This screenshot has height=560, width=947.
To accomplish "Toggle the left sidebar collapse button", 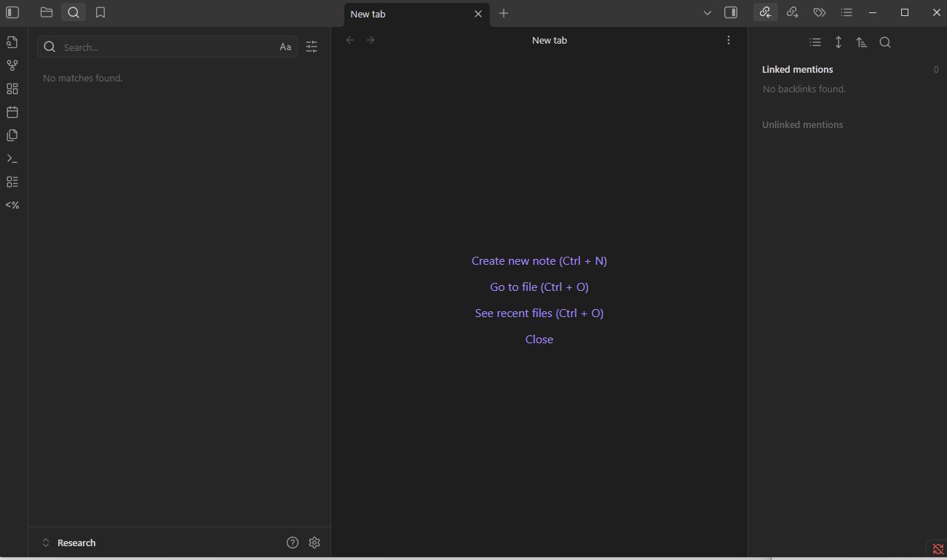I will (12, 12).
